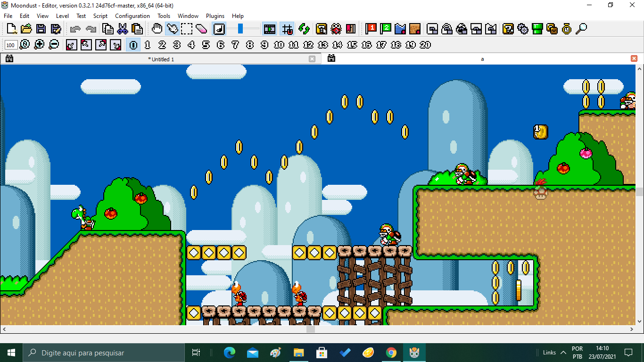Image resolution: width=644 pixels, height=362 pixels.
Task: Click the green reload arrows icon
Action: pos(304,29)
